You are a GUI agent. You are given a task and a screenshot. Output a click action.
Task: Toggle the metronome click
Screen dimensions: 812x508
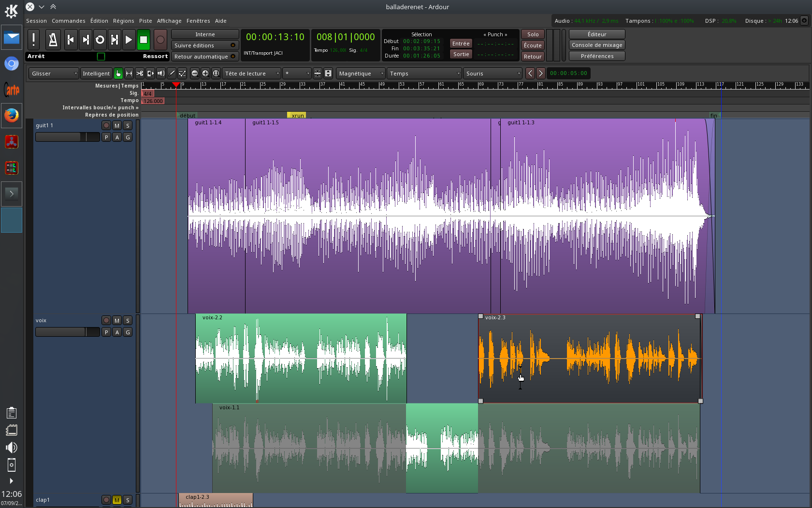coord(53,40)
